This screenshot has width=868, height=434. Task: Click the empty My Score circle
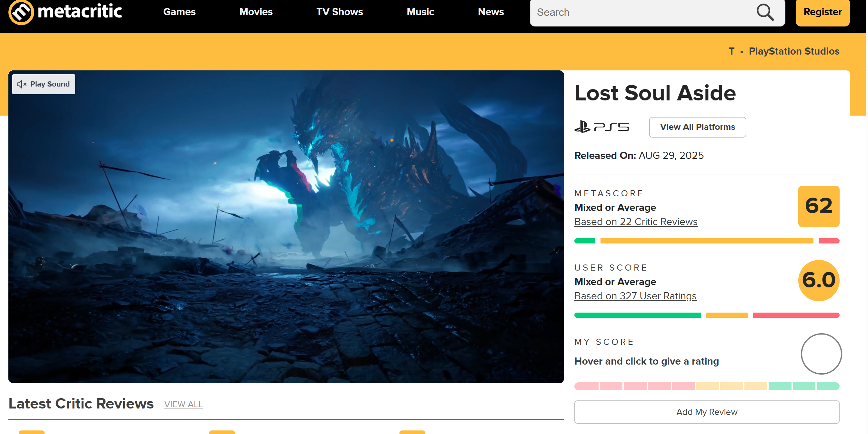pyautogui.click(x=821, y=354)
